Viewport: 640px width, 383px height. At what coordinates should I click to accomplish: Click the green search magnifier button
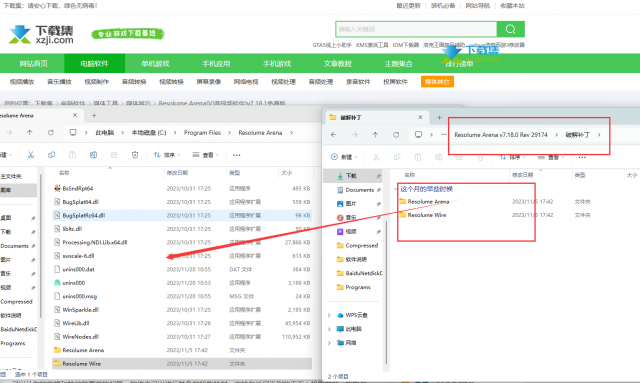pos(510,29)
